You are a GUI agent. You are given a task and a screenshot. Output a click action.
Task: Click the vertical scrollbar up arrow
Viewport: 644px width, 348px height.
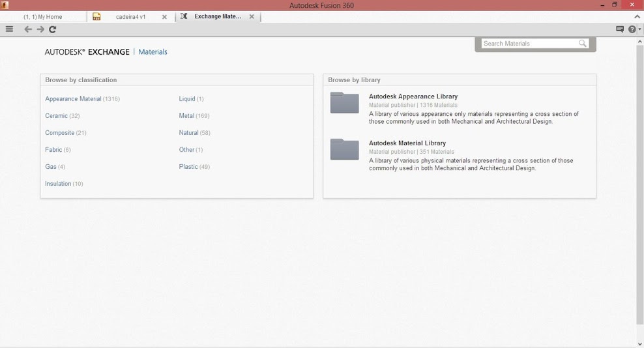(640, 42)
